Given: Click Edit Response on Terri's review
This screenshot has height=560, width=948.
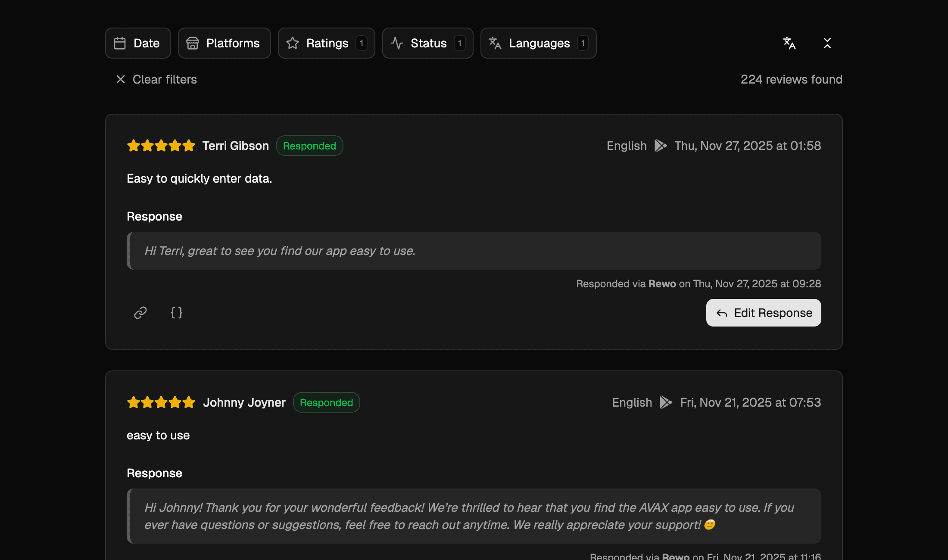Looking at the screenshot, I should pos(763,313).
